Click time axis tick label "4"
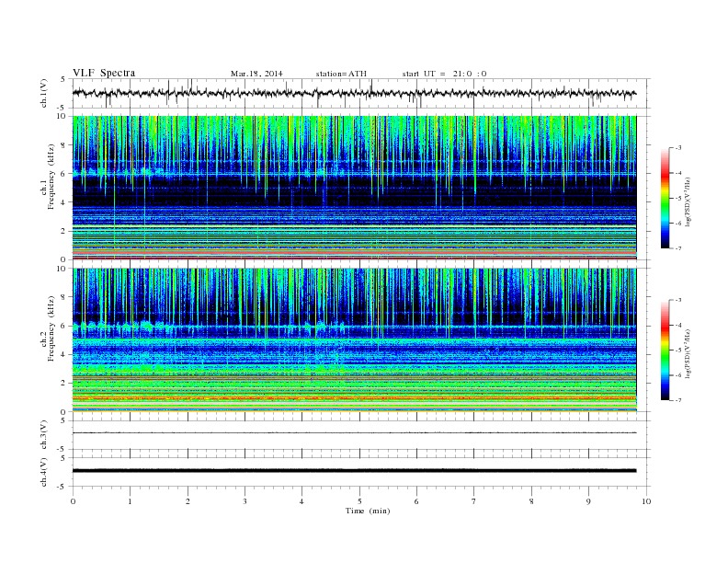Viewport: 728px width, 563px height. [x=301, y=501]
